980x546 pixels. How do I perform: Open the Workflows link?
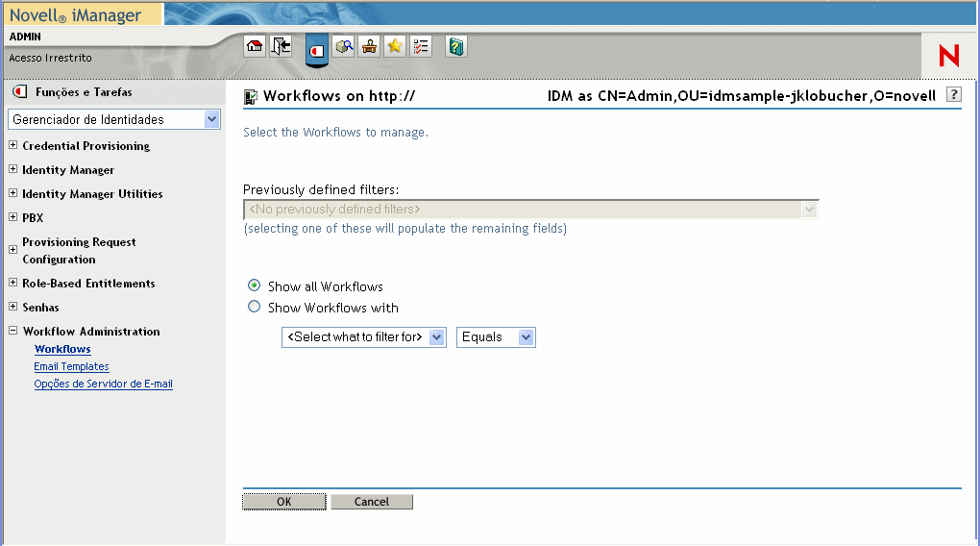[62, 349]
